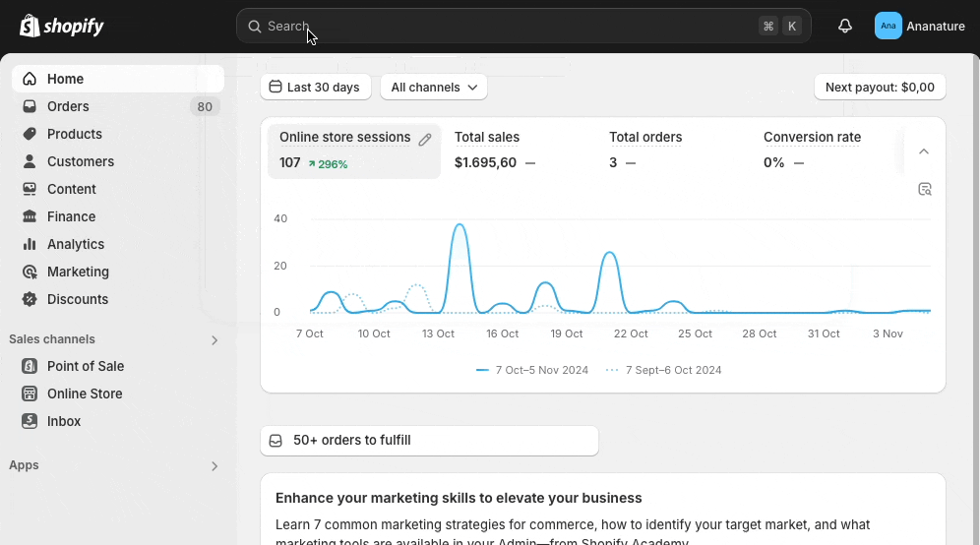980x545 pixels.
Task: Expand the Apps section
Action: pyautogui.click(x=214, y=466)
